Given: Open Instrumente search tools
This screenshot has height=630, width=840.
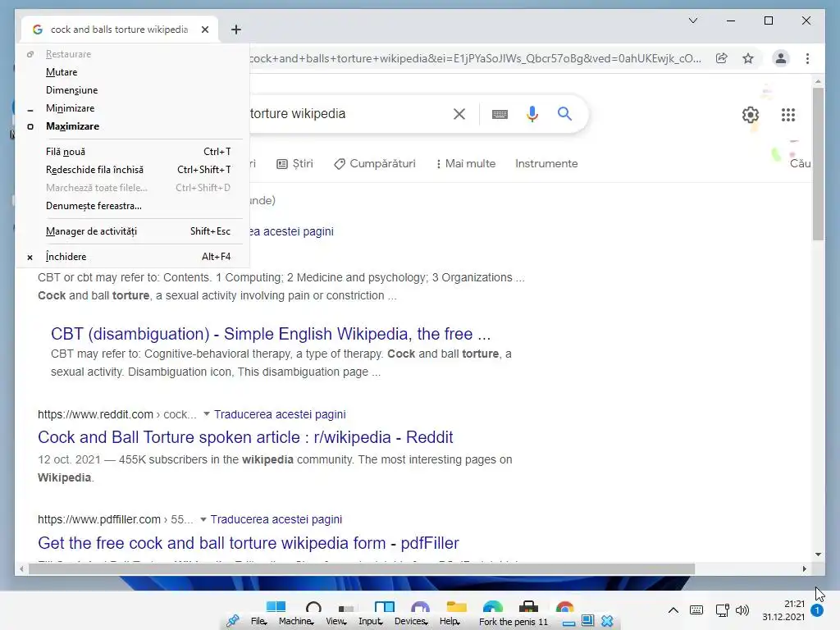Looking at the screenshot, I should (x=546, y=164).
